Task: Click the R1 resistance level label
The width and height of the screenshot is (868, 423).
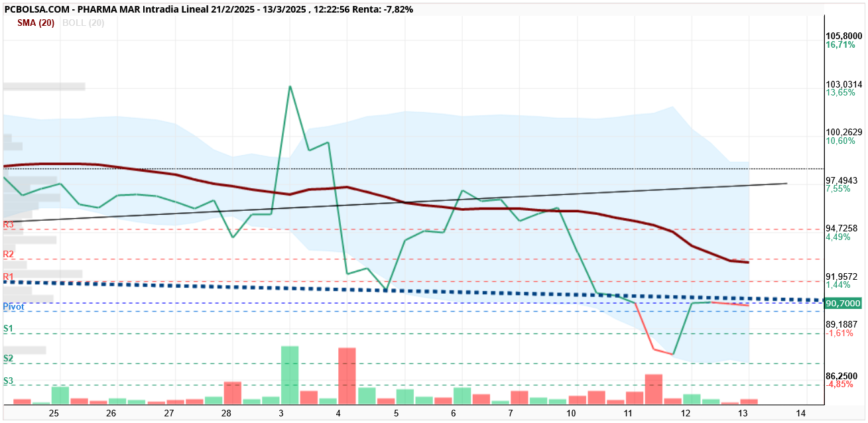Action: coord(9,276)
